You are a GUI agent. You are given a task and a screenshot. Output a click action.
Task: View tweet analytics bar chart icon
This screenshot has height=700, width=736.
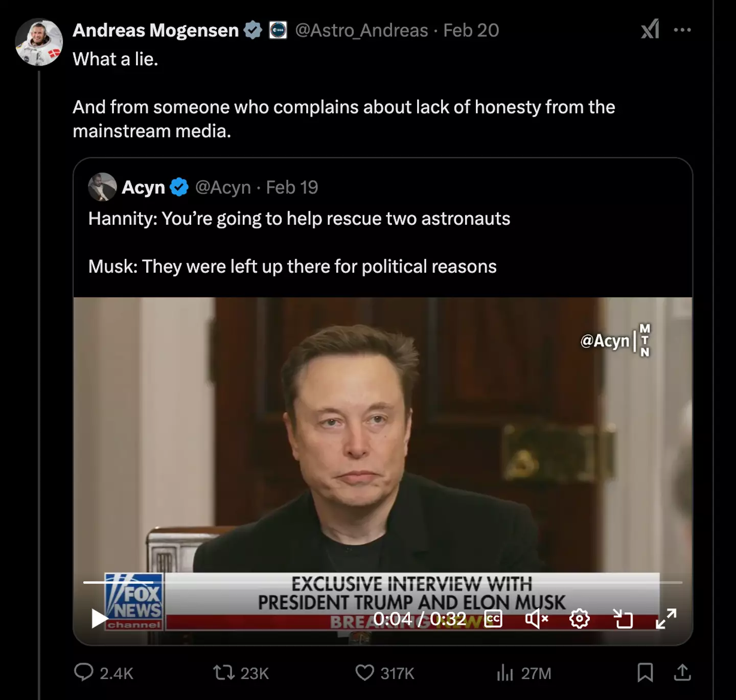[504, 672]
